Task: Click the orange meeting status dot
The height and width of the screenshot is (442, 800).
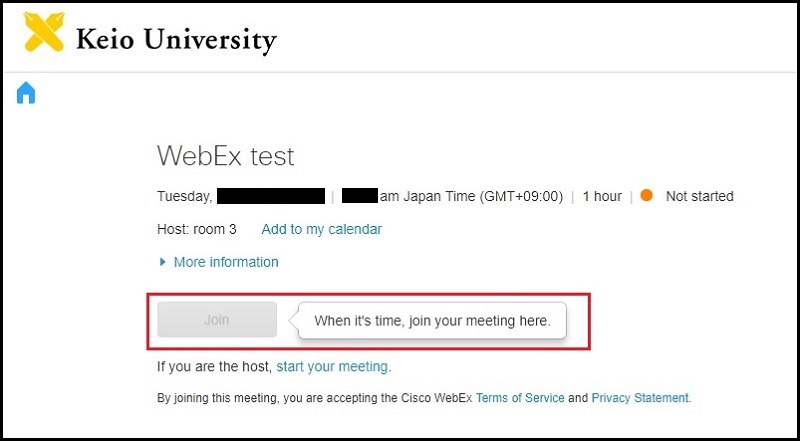Action: coord(646,196)
